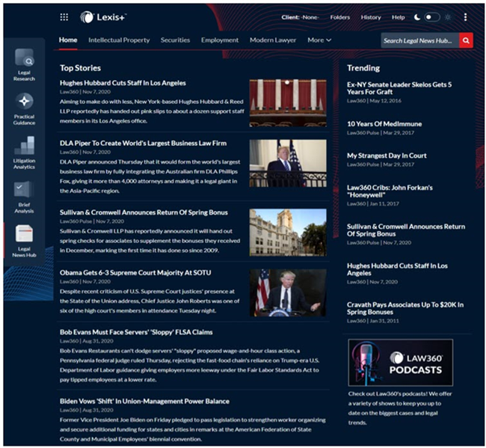This screenshot has width=486, height=448.
Task: Open the Legal Research sidebar icon
Action: pyautogui.click(x=24, y=64)
